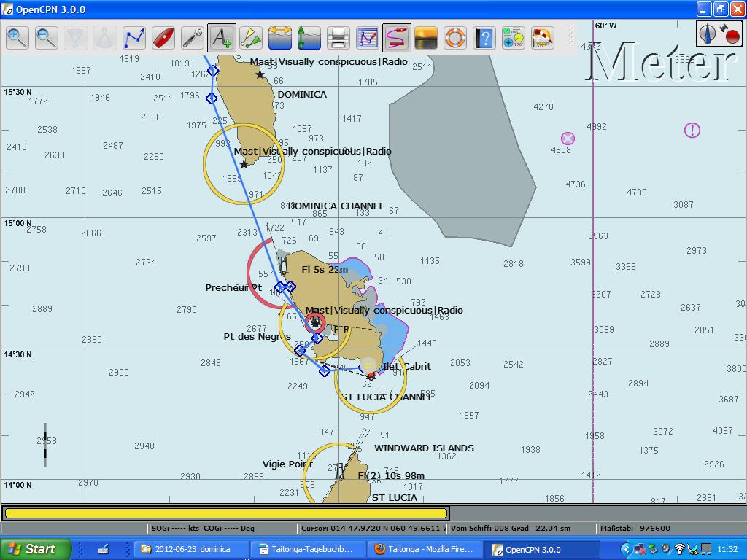Screen dimensions: 747x560
Task: Click the mast star at Dominica north
Action: coord(260,74)
